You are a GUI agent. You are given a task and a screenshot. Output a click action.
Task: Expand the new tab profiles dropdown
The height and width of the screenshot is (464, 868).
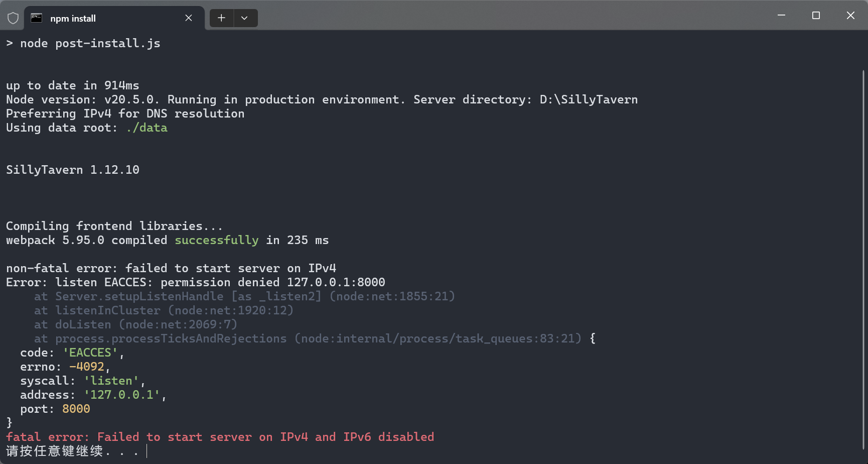(244, 18)
